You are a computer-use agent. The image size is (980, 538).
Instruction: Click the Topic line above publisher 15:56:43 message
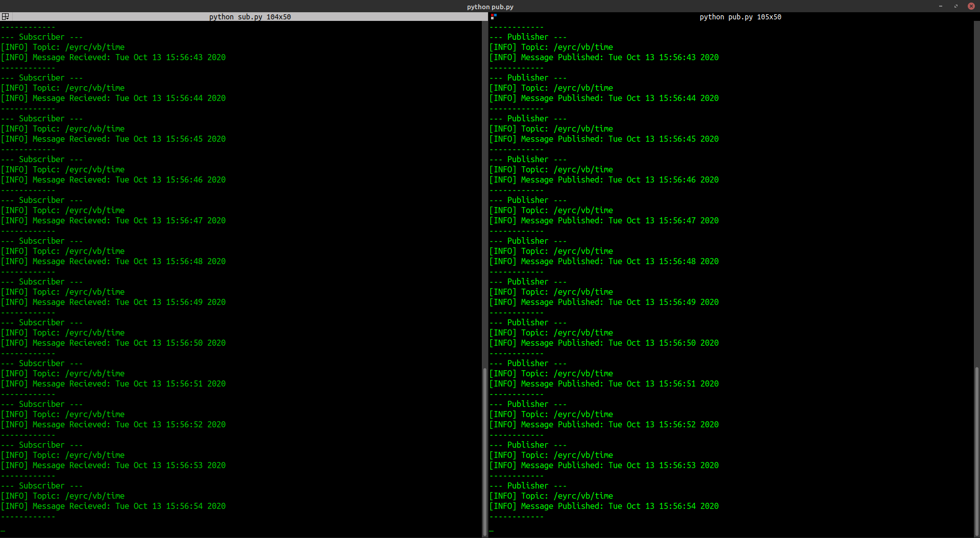tap(551, 47)
